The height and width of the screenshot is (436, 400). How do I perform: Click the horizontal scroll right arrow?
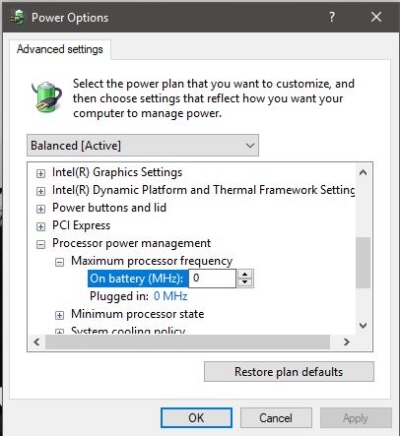click(x=347, y=342)
